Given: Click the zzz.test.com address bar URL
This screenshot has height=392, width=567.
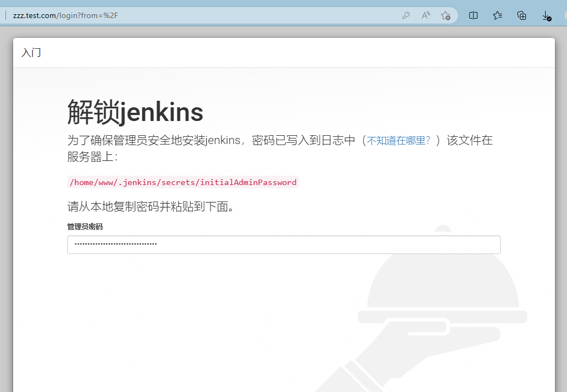Looking at the screenshot, I should pos(66,15).
